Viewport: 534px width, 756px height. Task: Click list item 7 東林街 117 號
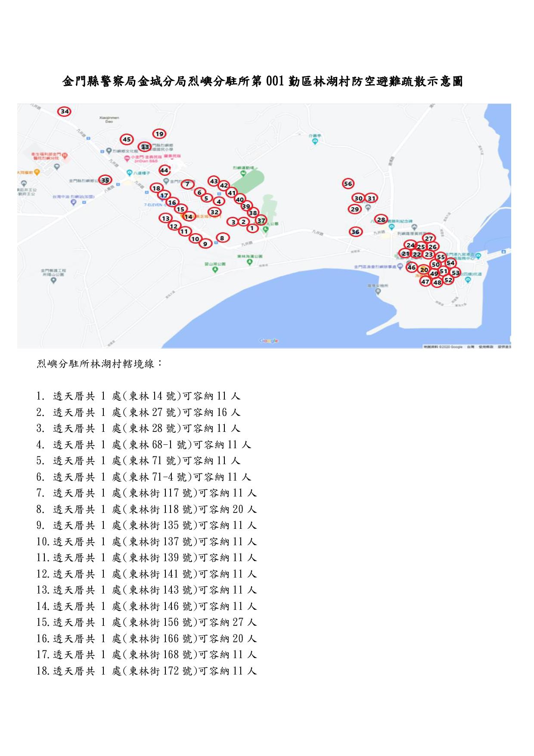pyautogui.click(x=146, y=493)
